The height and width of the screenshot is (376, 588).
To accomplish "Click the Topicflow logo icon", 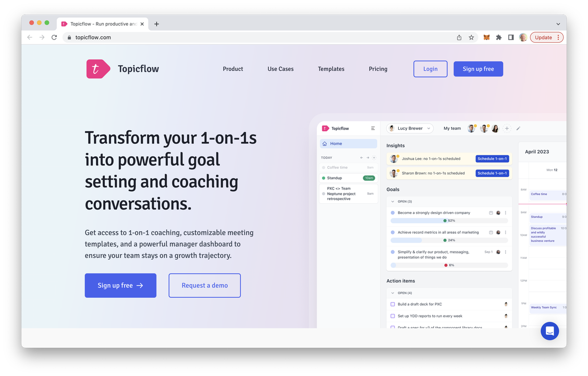I will click(98, 68).
